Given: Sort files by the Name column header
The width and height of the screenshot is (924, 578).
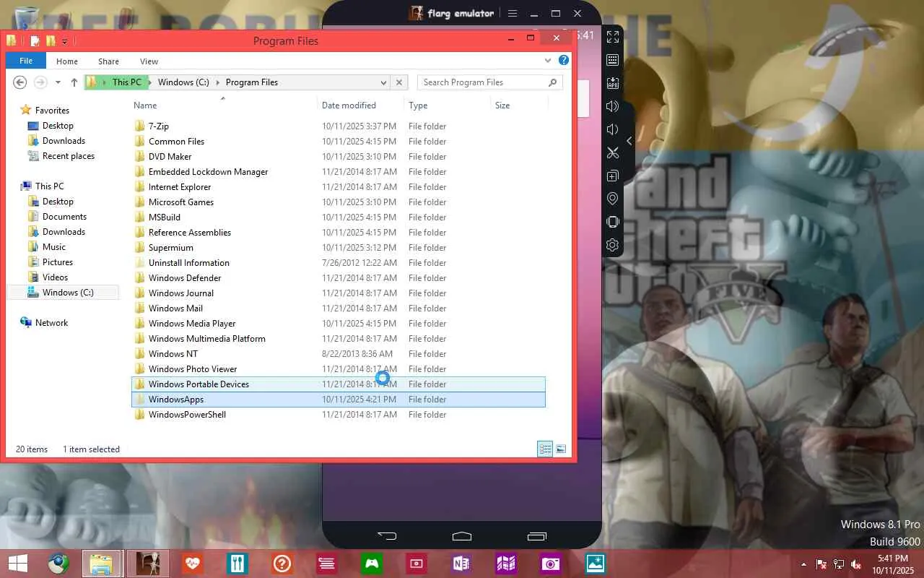Looking at the screenshot, I should tap(224, 105).
